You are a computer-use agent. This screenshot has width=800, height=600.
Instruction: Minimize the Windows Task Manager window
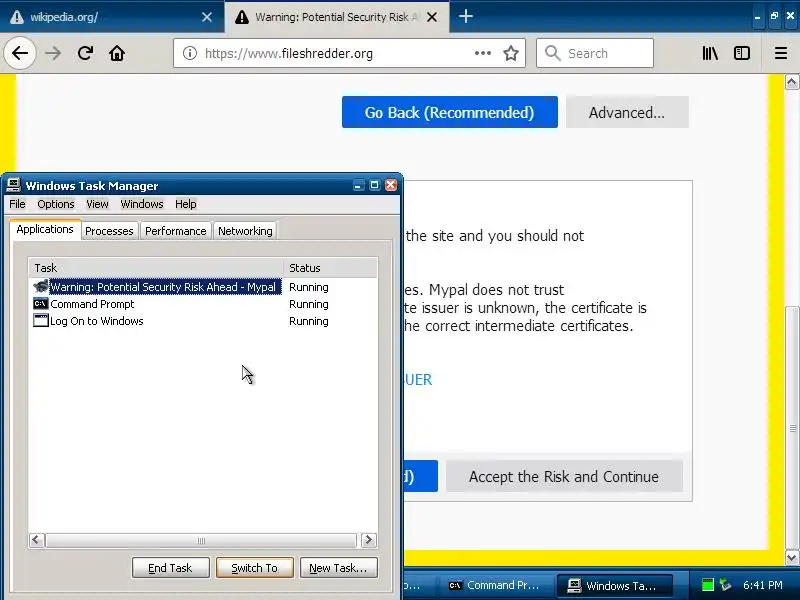pos(359,185)
